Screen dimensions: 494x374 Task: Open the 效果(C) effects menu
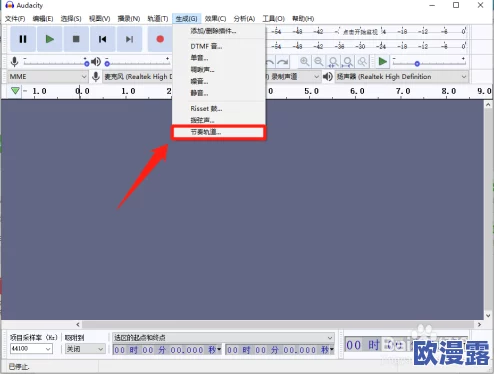[215, 19]
